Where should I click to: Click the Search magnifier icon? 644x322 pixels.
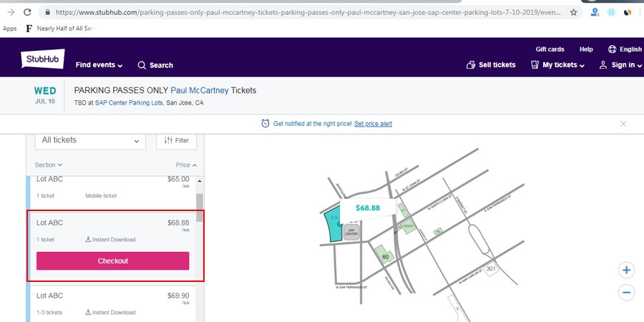(x=142, y=65)
